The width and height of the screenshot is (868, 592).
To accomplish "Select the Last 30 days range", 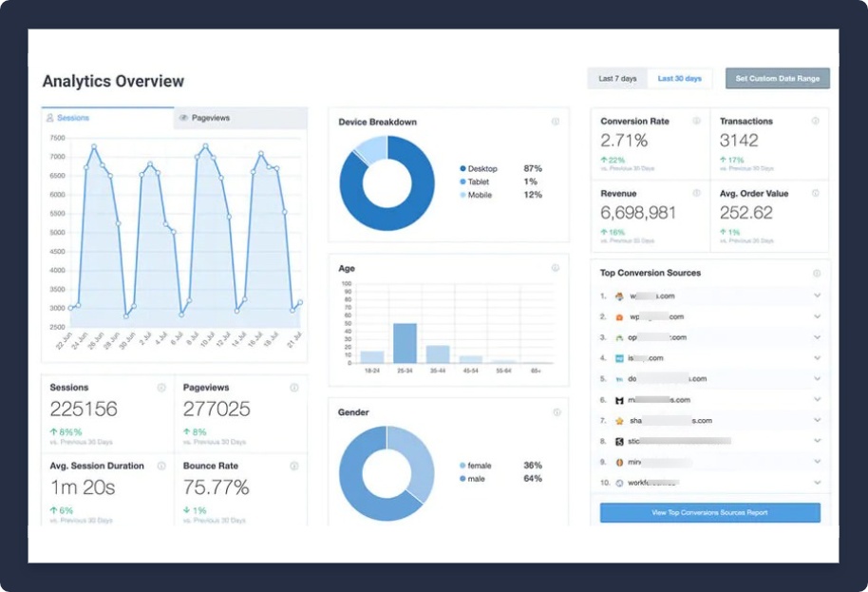I will (680, 78).
